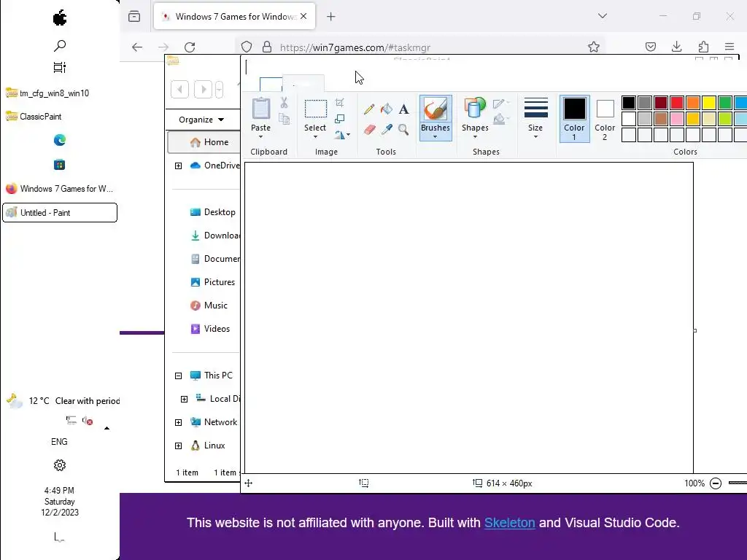Select the Fill with color bucket tool

click(387, 109)
